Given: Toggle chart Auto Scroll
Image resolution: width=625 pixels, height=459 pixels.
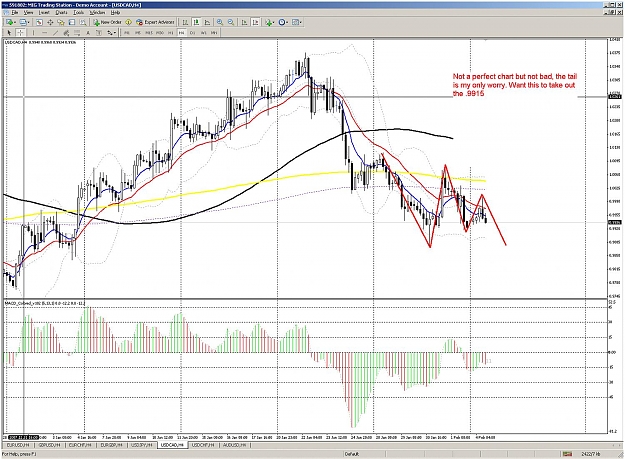Looking at the screenshot, I should 244,22.
